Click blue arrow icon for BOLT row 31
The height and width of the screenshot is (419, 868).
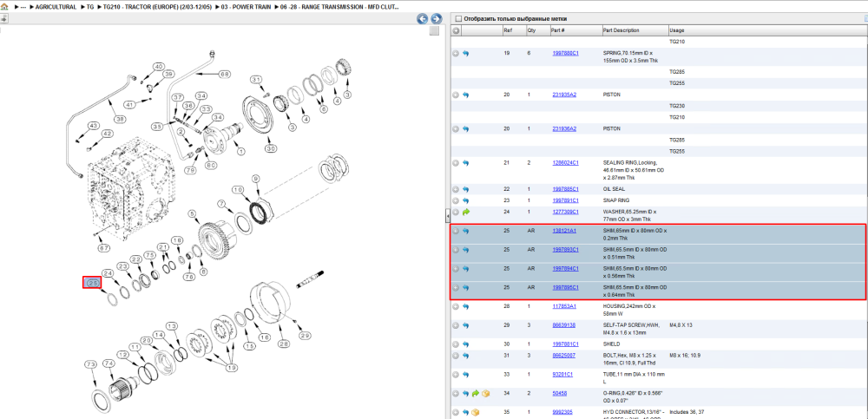[465, 356]
